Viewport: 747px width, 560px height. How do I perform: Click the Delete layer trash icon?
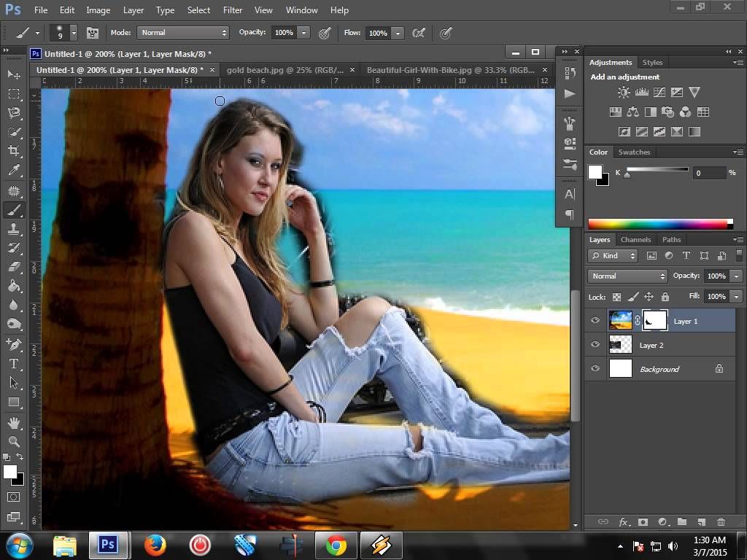(x=721, y=522)
